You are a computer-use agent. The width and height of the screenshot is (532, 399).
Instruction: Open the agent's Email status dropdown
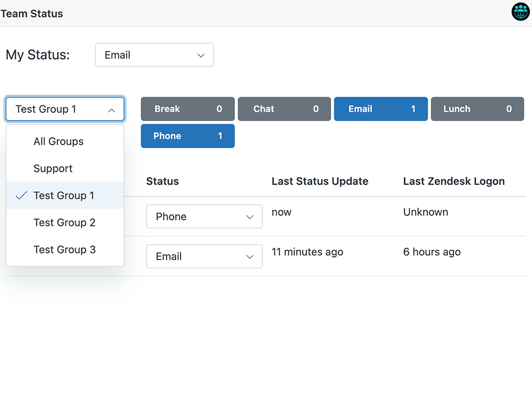coord(204,257)
